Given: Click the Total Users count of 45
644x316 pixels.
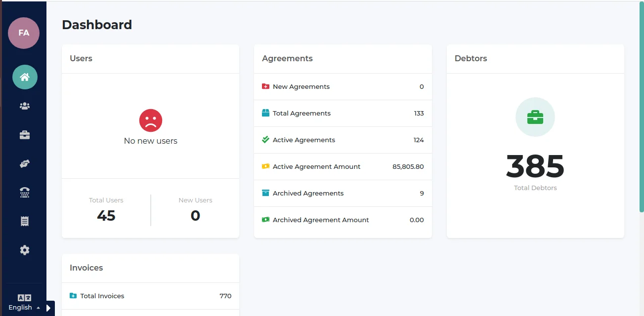Looking at the screenshot, I should (106, 215).
